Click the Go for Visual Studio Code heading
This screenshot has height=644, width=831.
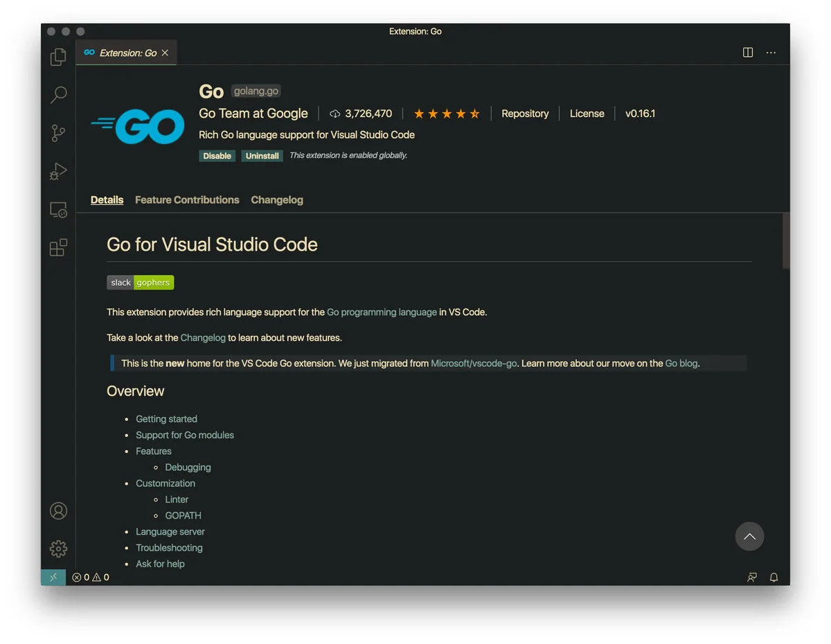click(x=212, y=244)
